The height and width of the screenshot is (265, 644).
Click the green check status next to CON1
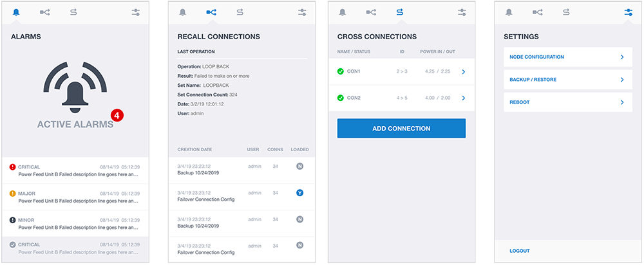(x=341, y=71)
